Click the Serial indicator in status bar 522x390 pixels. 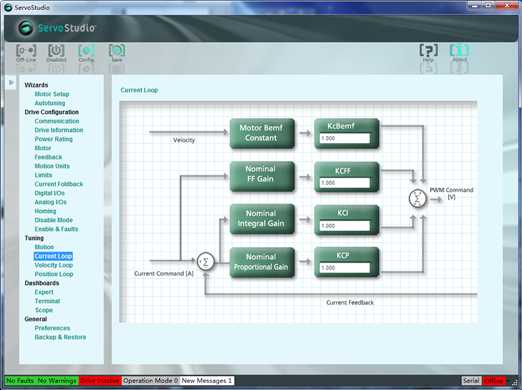[471, 380]
